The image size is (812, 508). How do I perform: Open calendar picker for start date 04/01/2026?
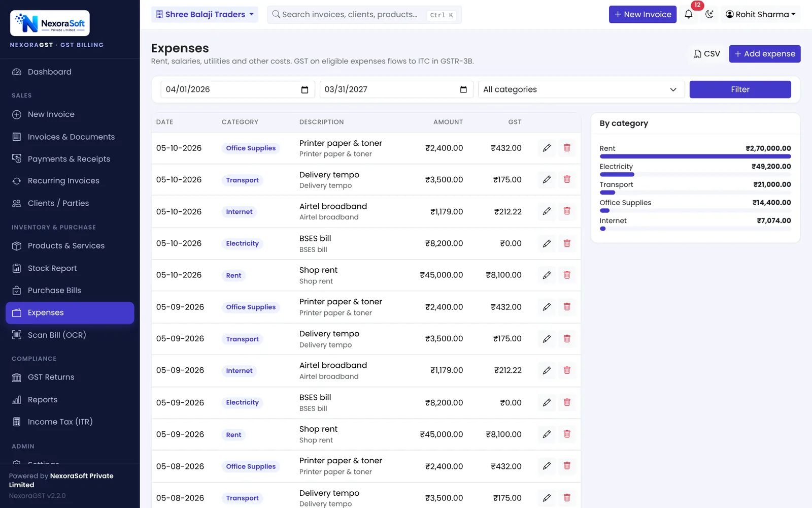[304, 89]
